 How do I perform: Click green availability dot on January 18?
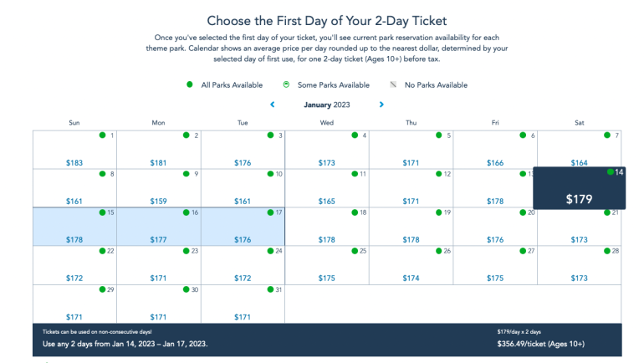pyautogui.click(x=354, y=212)
